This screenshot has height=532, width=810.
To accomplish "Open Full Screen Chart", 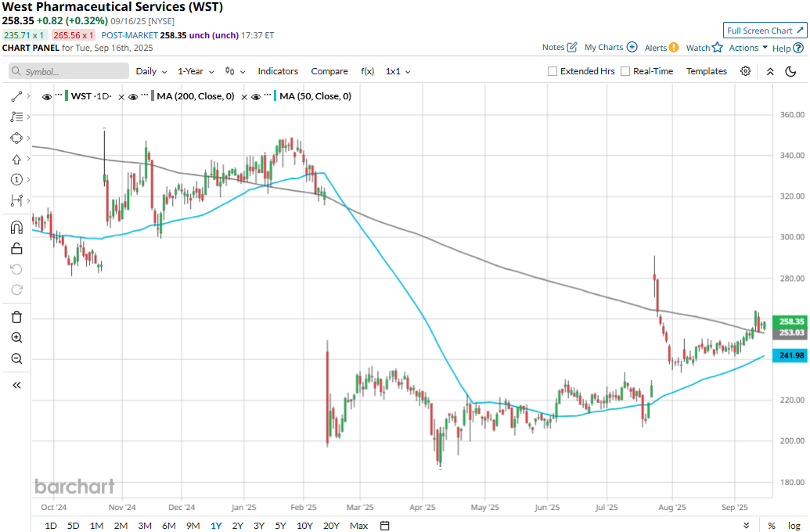I will coord(765,31).
